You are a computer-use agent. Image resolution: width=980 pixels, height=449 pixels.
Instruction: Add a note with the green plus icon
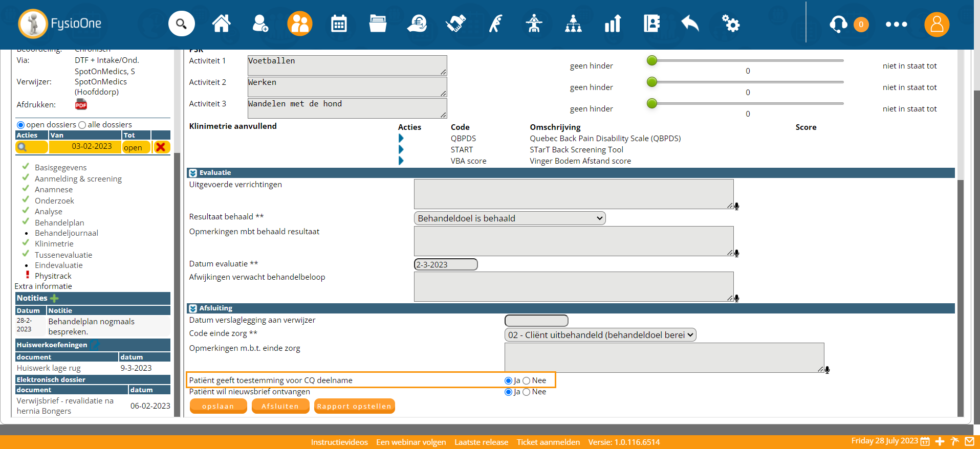(x=54, y=298)
